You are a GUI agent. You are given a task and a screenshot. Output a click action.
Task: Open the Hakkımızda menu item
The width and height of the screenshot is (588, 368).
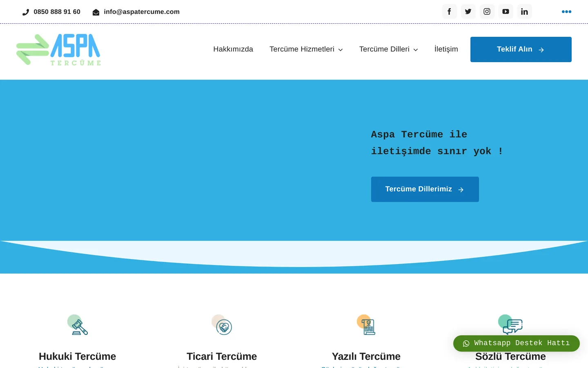coord(233,49)
